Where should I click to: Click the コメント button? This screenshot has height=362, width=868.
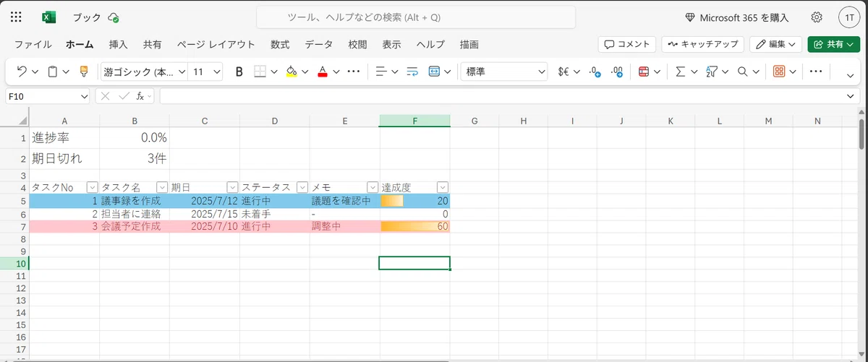[x=627, y=44]
